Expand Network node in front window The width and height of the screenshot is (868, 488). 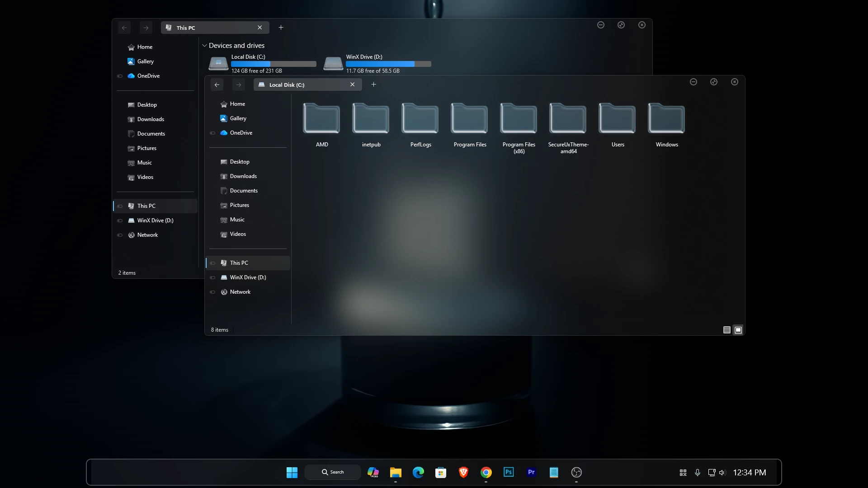coord(212,292)
